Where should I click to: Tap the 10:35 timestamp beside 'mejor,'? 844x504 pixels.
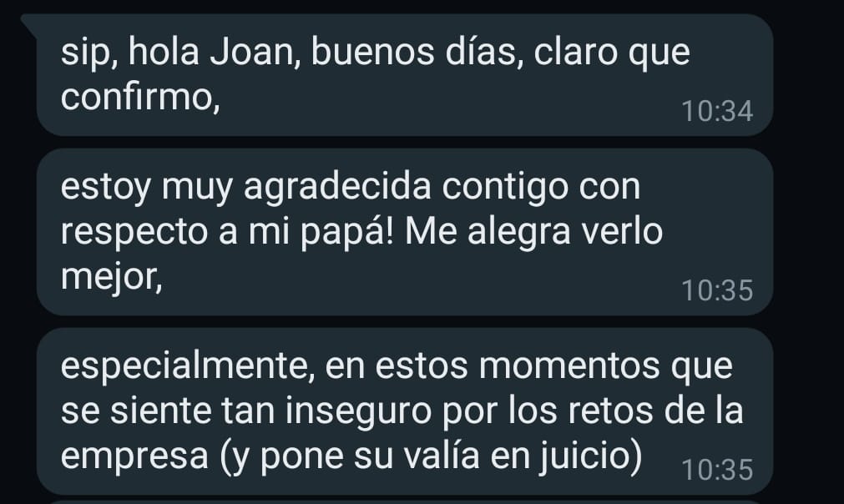tap(717, 290)
